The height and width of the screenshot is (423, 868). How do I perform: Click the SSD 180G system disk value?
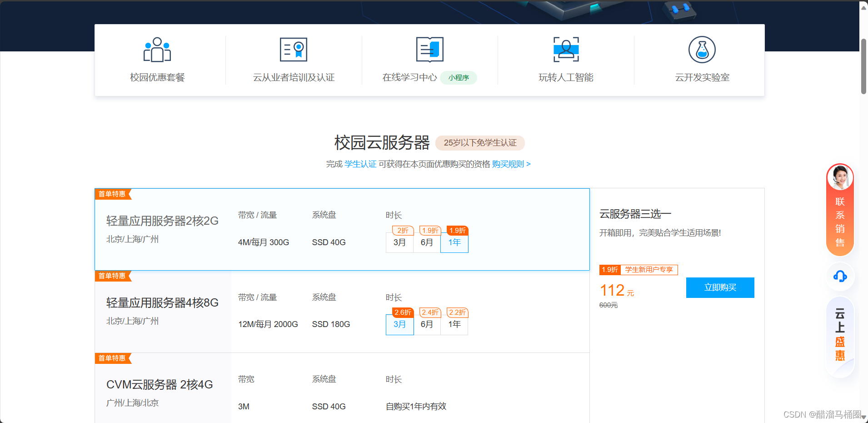coord(331,324)
